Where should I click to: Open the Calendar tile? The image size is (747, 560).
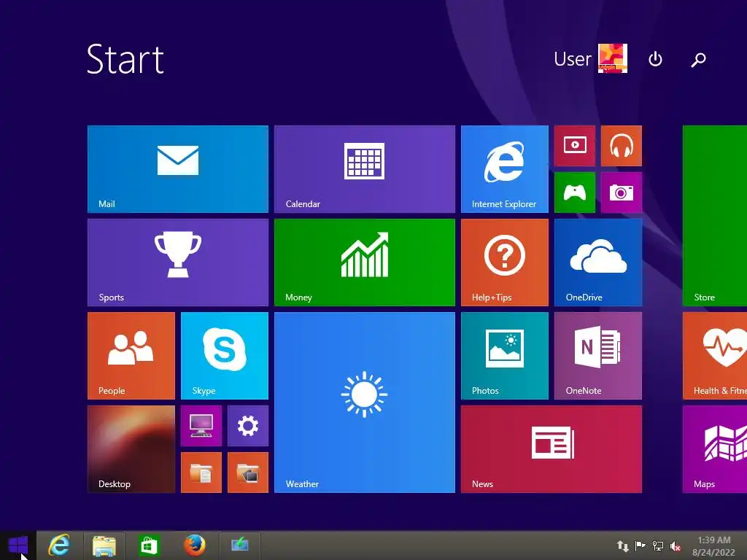pos(365,169)
